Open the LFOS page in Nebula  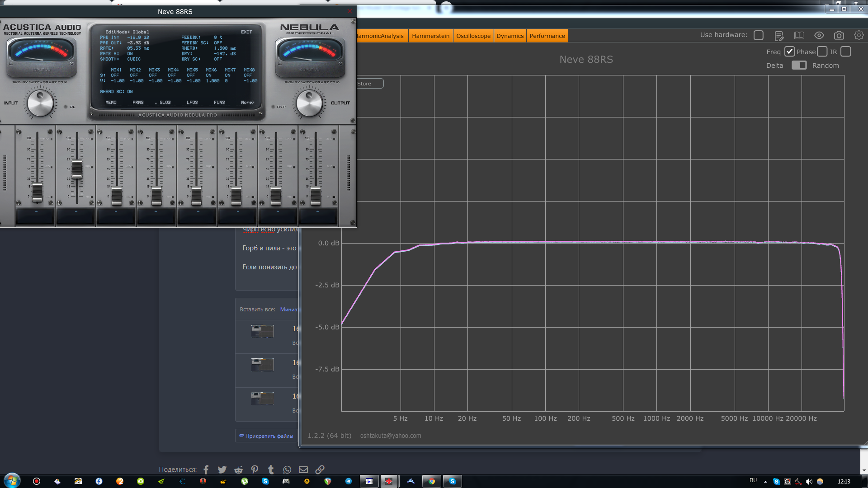(x=192, y=103)
